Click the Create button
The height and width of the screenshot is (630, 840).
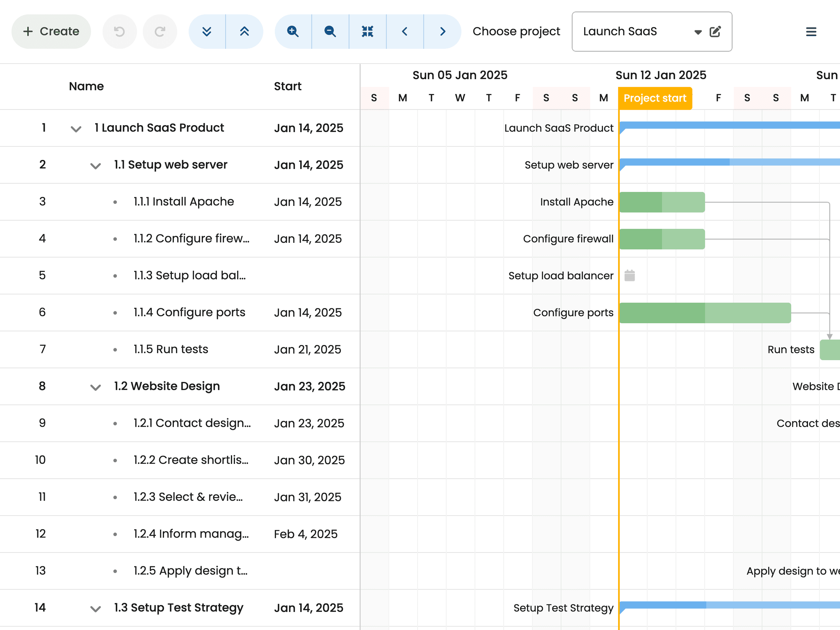pyautogui.click(x=51, y=32)
